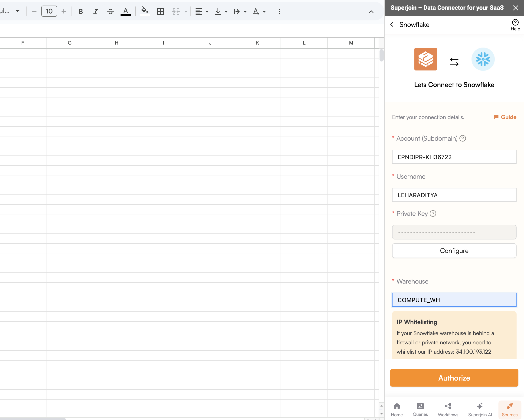The height and width of the screenshot is (420, 524).
Task: Toggle italic formatting
Action: click(95, 11)
